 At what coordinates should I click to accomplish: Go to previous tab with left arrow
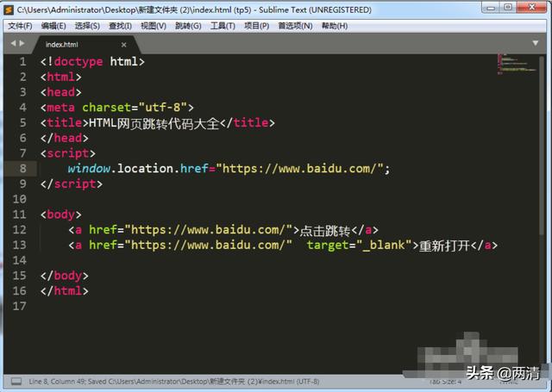(14, 43)
